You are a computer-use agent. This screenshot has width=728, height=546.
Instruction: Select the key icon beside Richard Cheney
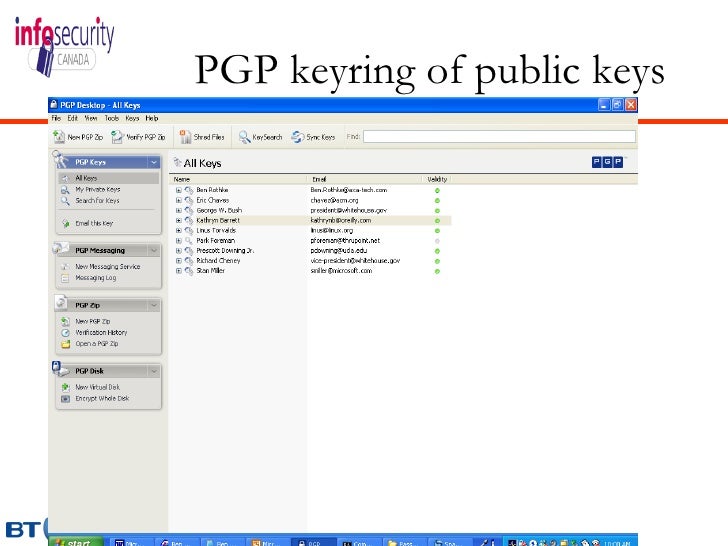click(188, 261)
